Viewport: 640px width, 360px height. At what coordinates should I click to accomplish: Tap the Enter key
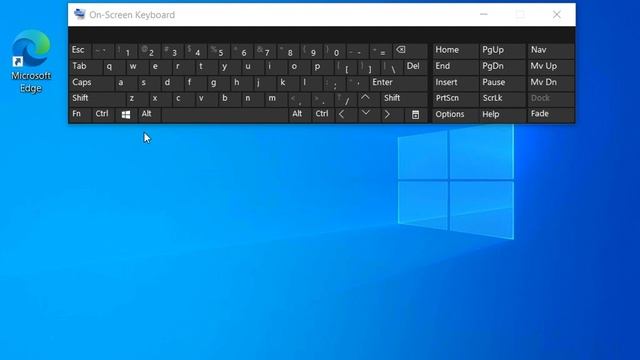[398, 83]
